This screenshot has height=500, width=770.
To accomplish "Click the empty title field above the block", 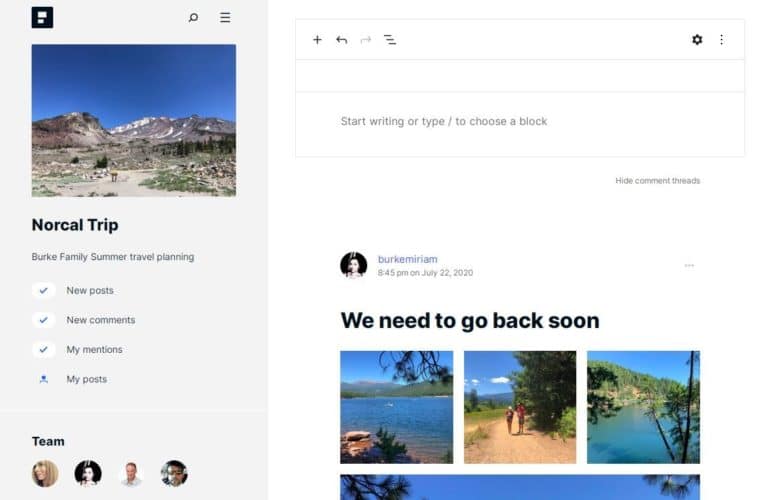I will [520, 76].
